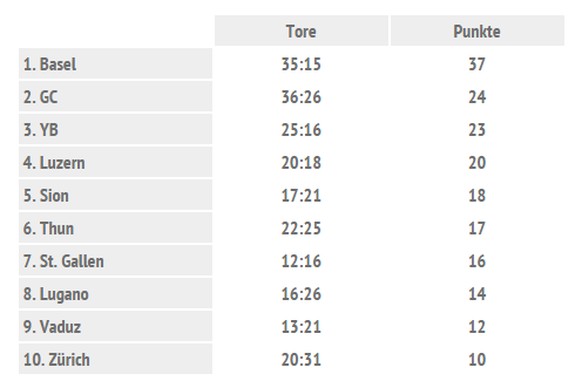
Task: Click Luzern's points value 20
Action: [477, 163]
